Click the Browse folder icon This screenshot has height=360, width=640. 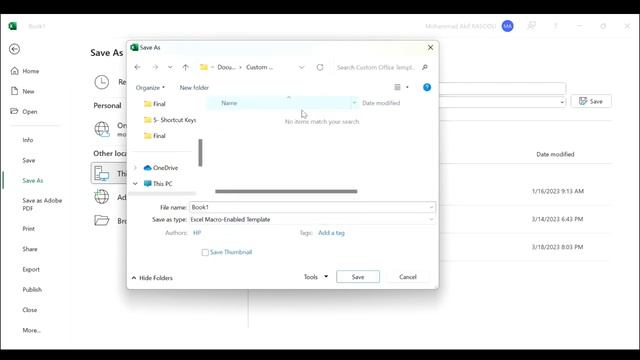tap(102, 221)
